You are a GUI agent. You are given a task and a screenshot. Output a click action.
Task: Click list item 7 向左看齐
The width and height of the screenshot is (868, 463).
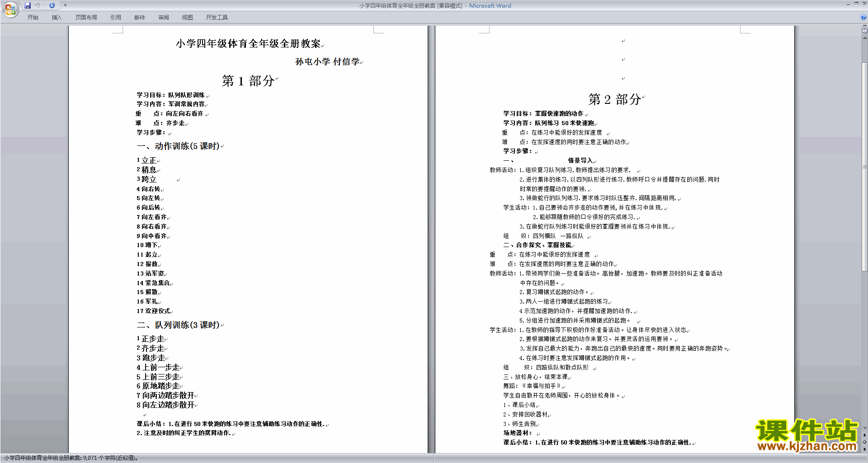(x=151, y=217)
